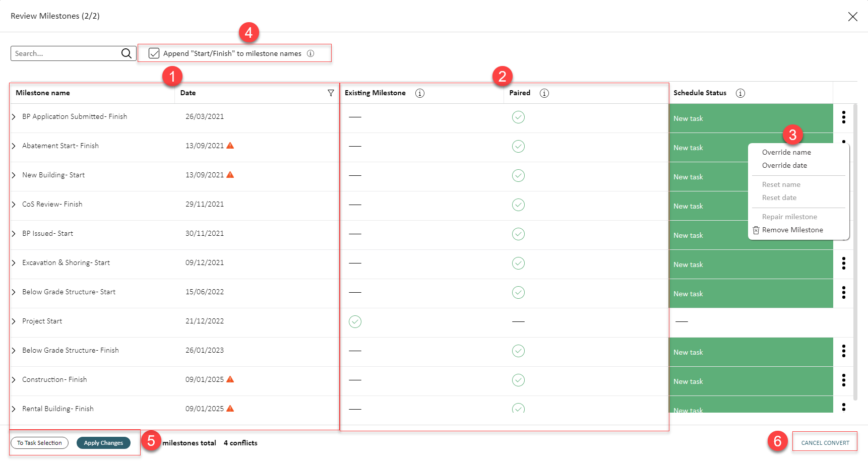This screenshot has width=868, height=462.
Task: Expand the Excavation & Shoring- Start row
Action: tap(14, 263)
